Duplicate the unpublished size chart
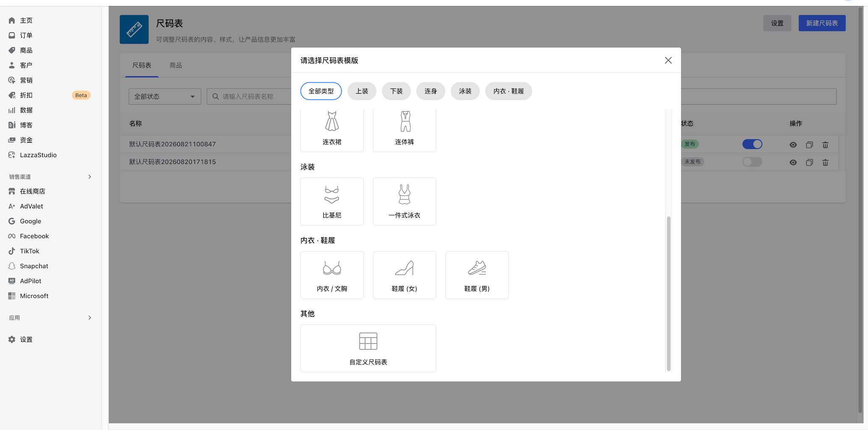 coord(810,162)
